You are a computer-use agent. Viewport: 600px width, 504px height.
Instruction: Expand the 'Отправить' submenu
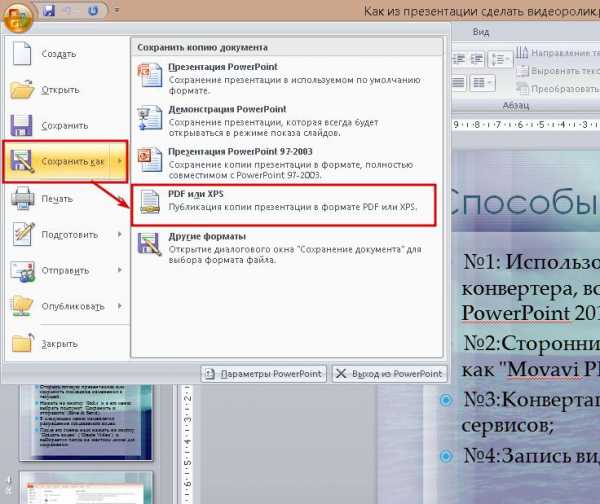click(x=120, y=270)
